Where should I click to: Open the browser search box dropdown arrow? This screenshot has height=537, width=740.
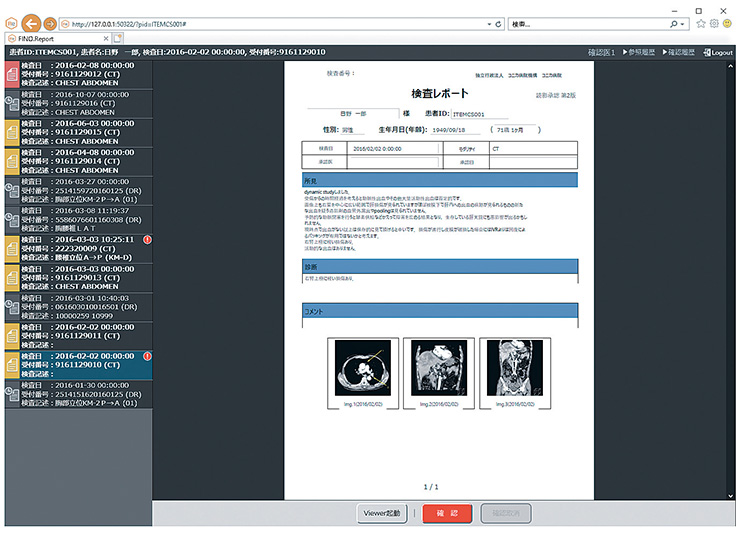683,22
